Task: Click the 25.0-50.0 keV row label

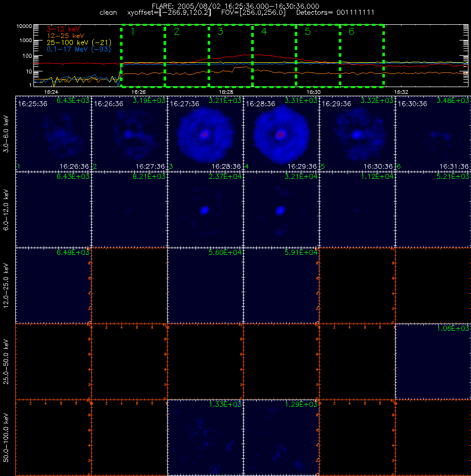Action: point(6,362)
